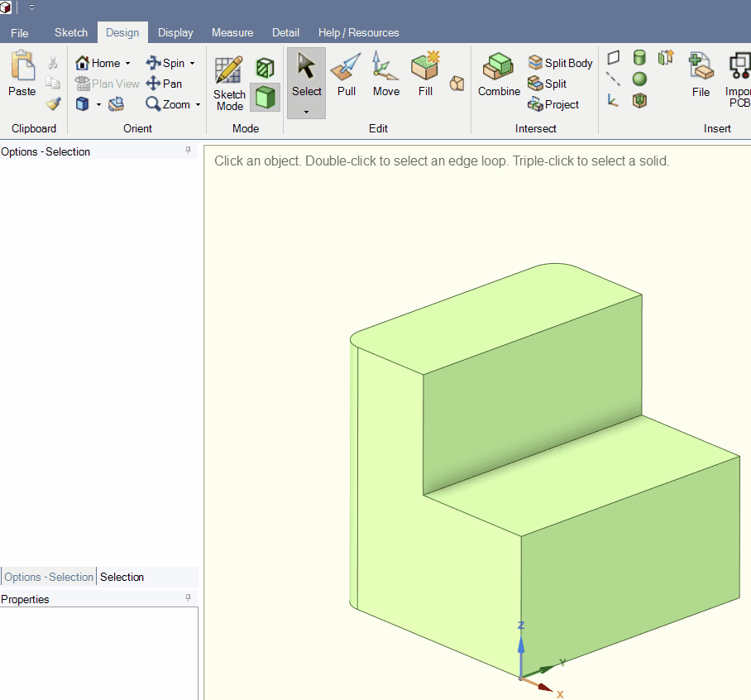751x700 pixels.
Task: Click the format painter brush icon
Action: coord(53,104)
